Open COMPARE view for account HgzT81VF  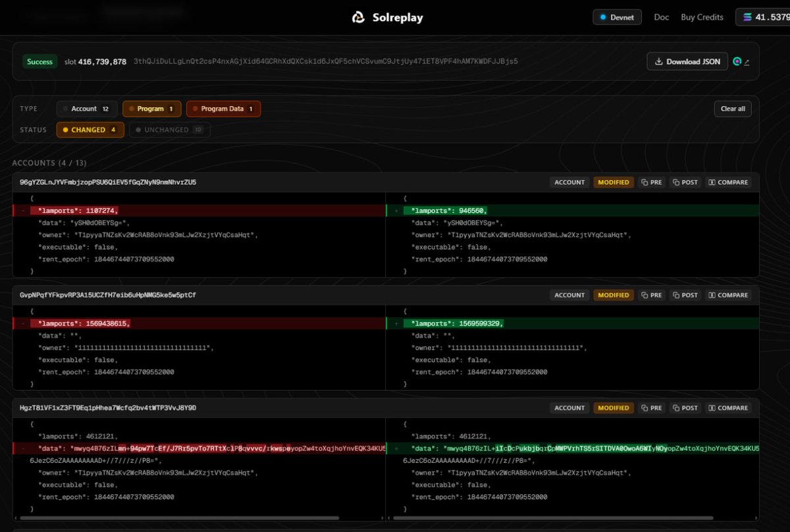(728, 408)
